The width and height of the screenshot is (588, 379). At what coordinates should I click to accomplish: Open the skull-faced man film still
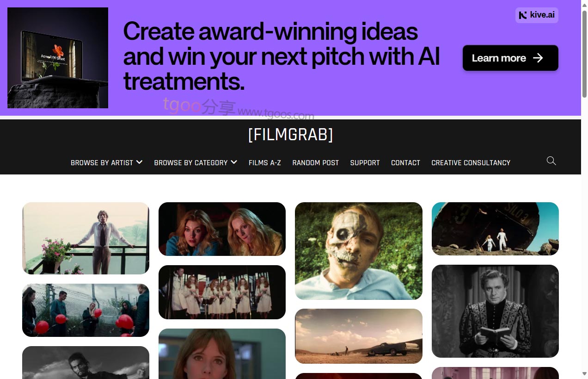(x=359, y=251)
